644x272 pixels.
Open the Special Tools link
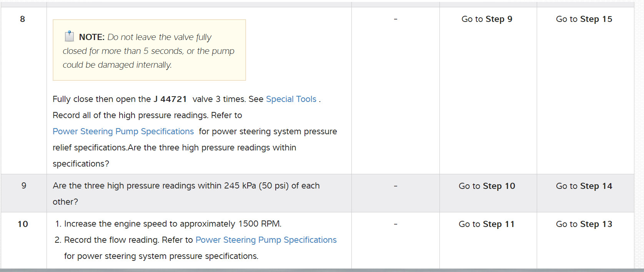click(291, 99)
